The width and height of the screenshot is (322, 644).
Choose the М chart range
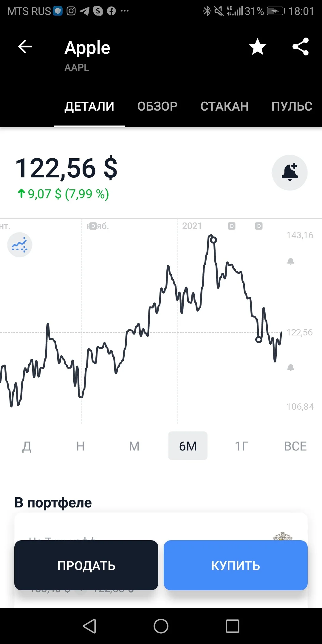134,446
